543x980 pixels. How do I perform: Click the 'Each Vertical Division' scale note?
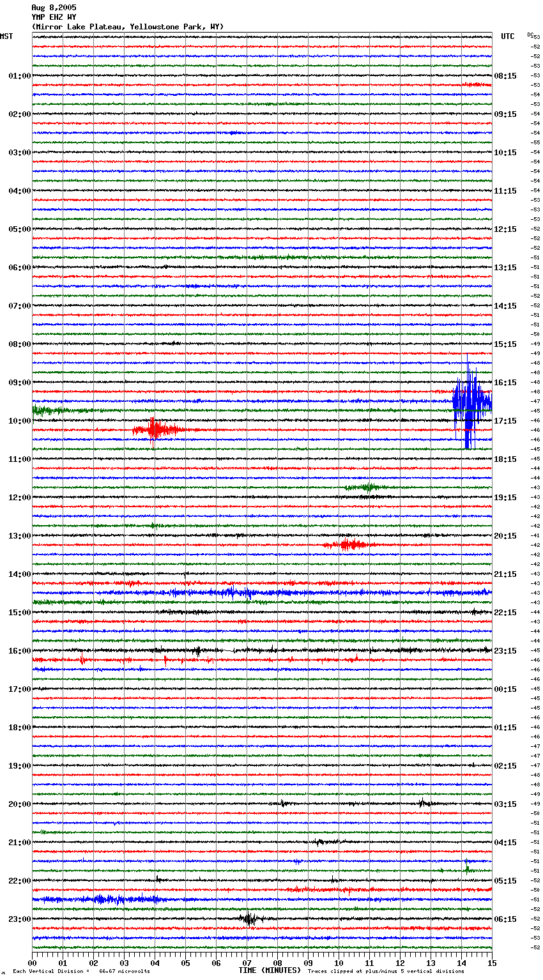[x=81, y=971]
